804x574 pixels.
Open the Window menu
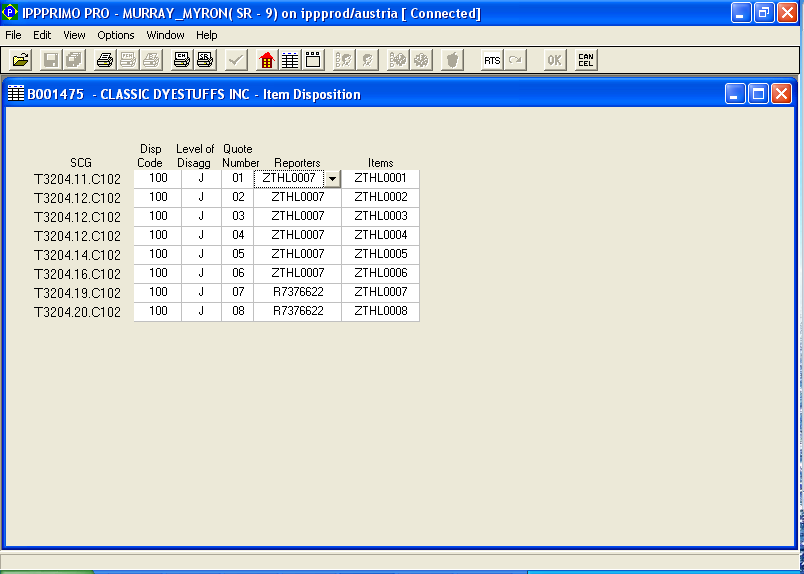click(165, 35)
